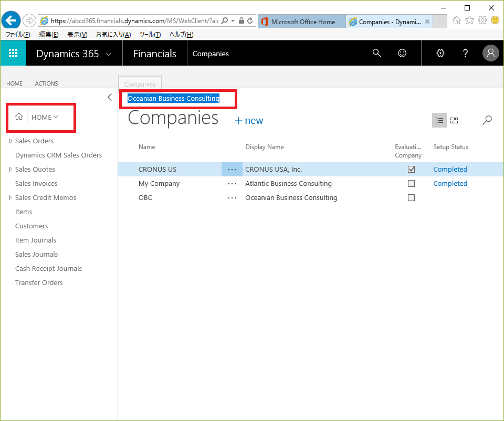The width and height of the screenshot is (504, 421).
Task: Expand the Sales Credit Memos tree node
Action: (x=10, y=197)
